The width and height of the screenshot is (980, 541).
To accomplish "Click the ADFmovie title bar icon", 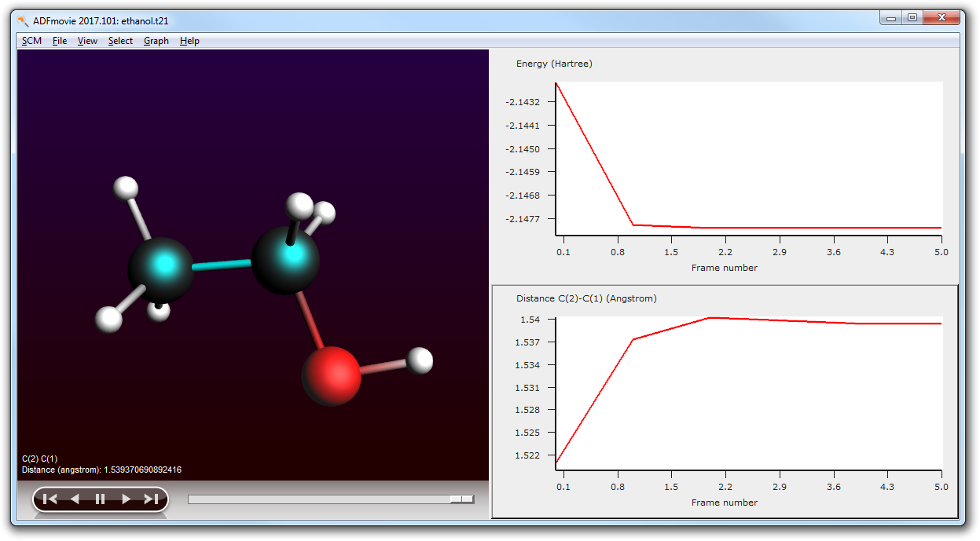I will click(x=23, y=21).
